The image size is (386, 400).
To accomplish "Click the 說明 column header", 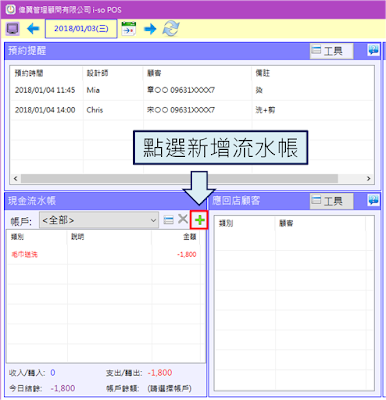I will 78,237.
